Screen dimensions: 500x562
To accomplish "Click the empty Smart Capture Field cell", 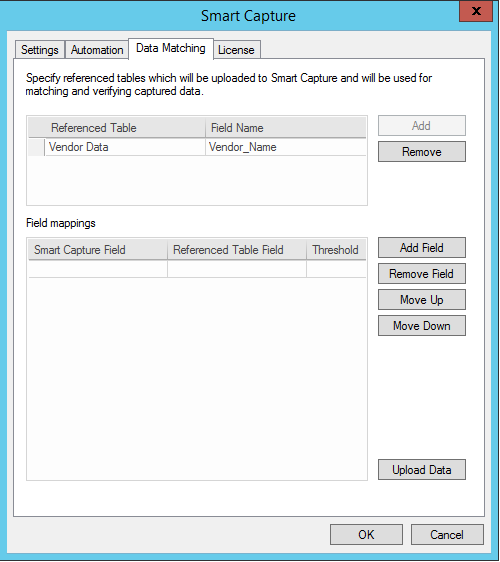I will click(98, 269).
